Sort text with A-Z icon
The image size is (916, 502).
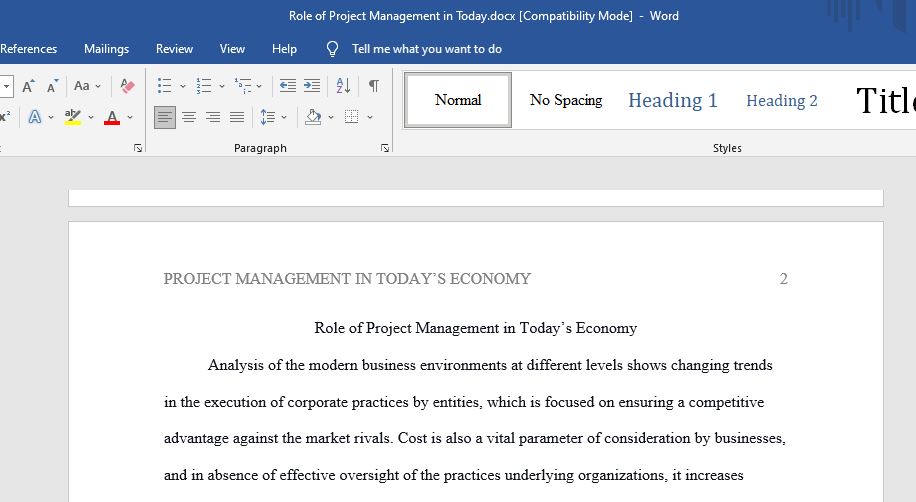[x=344, y=86]
